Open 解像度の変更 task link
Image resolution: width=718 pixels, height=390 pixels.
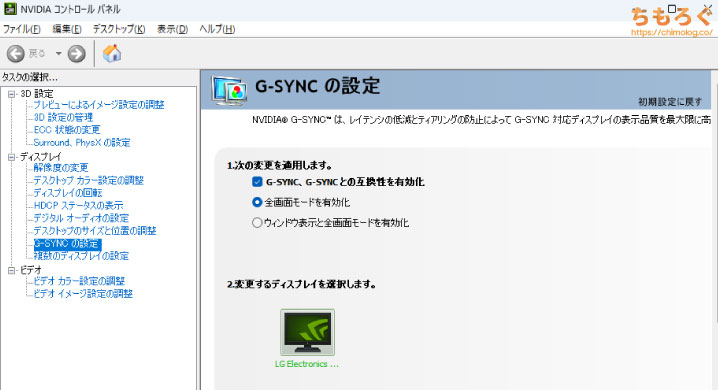[x=61, y=168]
